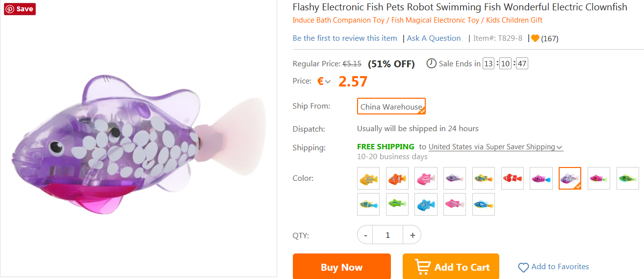Click the Add to Favorites heart icon

(523, 267)
